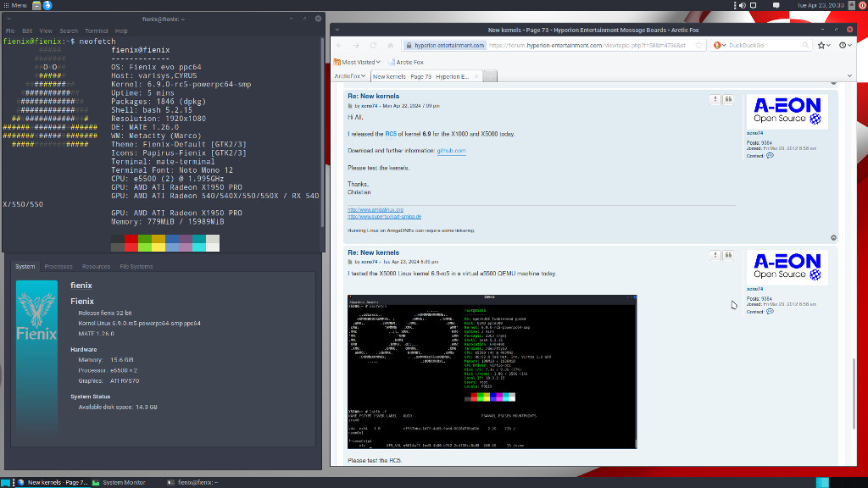Quote the Mon Apr 22 post
Screen dimensions: 868x488
[x=728, y=99]
